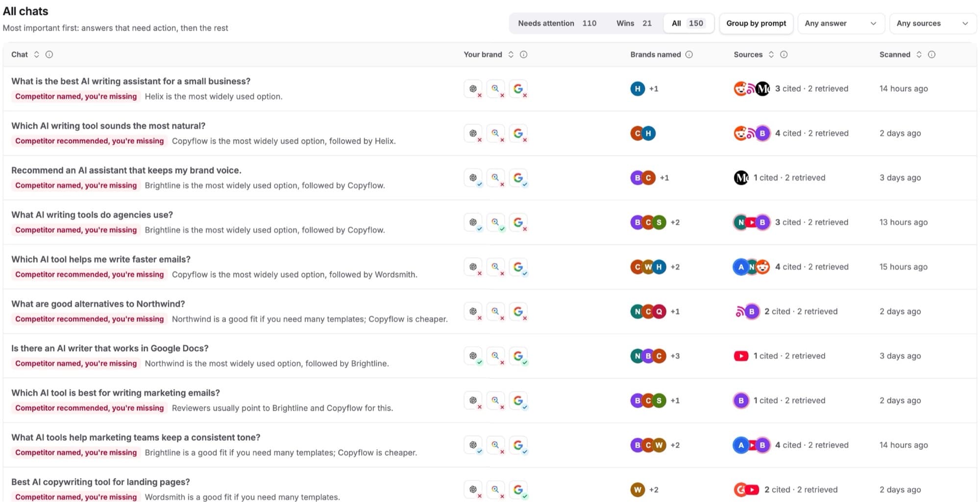Click '4 cited · 2 retrieved' in faster emails row
The height and width of the screenshot is (502, 980).
pos(811,267)
